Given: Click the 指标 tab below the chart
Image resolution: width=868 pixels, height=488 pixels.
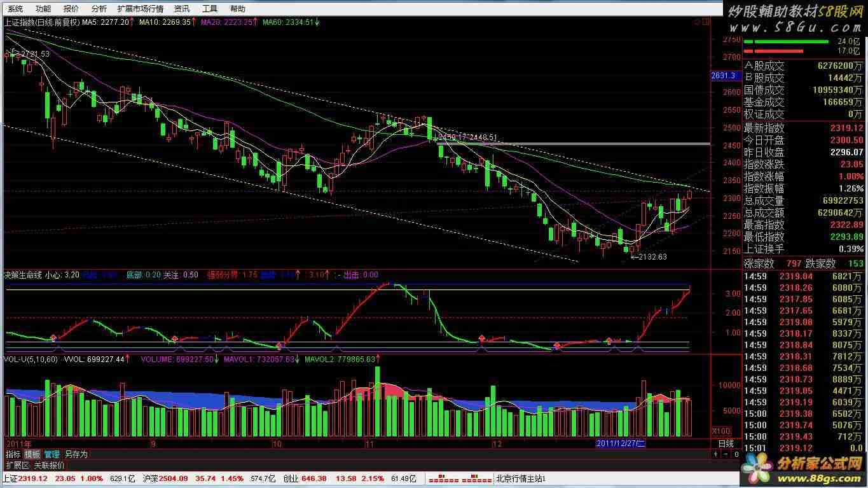Looking at the screenshot, I should pyautogui.click(x=13, y=454).
